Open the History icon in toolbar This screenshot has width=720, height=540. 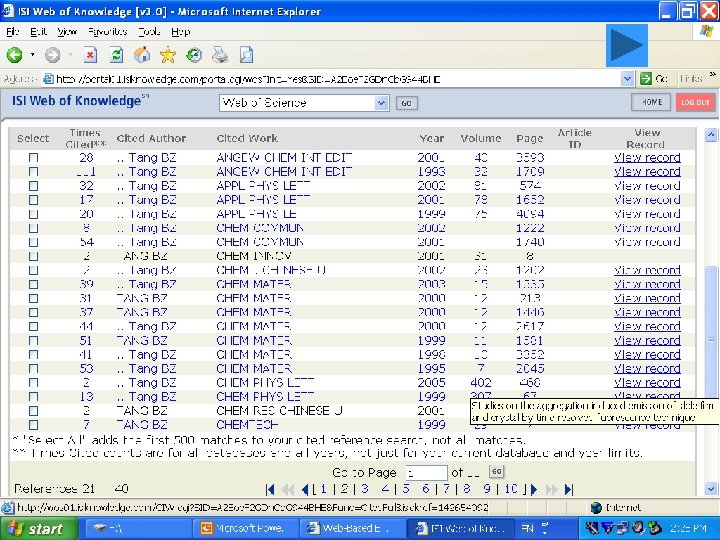194,55
